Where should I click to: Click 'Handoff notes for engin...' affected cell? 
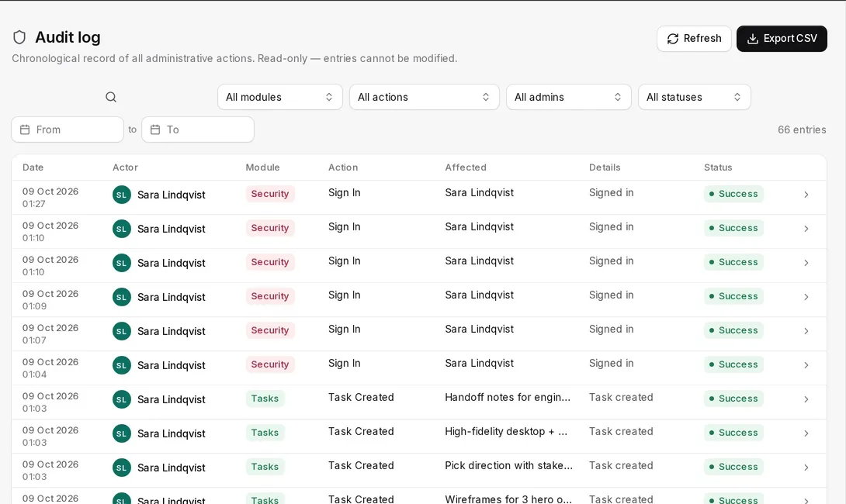(x=507, y=397)
